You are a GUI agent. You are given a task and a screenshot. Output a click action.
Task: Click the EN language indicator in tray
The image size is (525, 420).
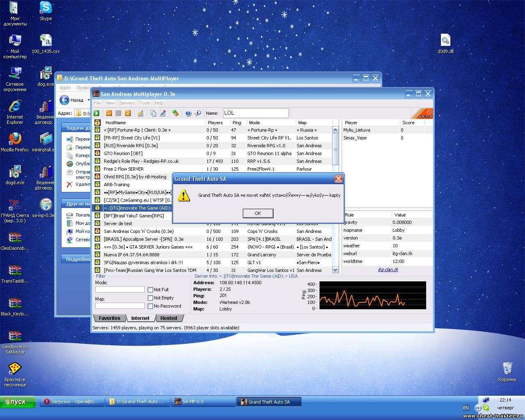click(x=466, y=408)
